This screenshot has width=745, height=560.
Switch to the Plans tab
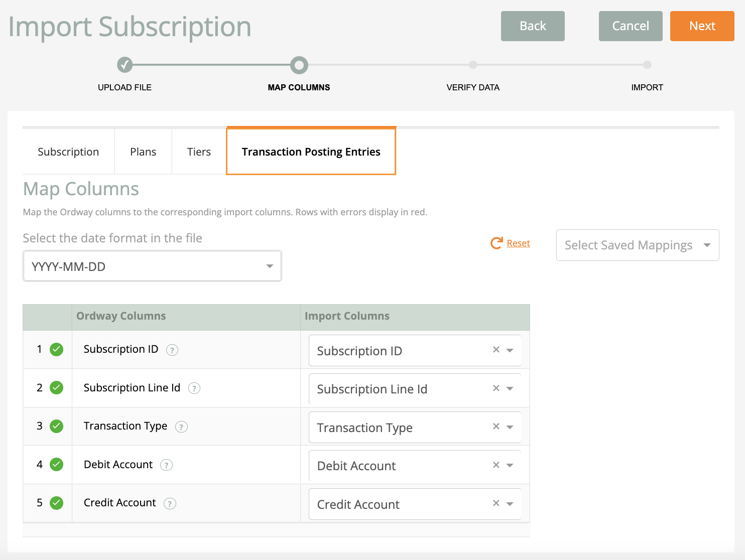point(143,152)
